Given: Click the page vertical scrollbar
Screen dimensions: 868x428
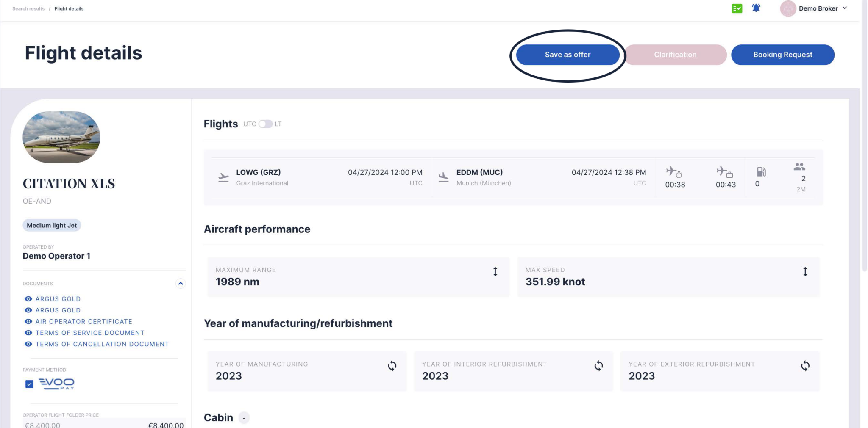Looking at the screenshot, I should point(865,135).
